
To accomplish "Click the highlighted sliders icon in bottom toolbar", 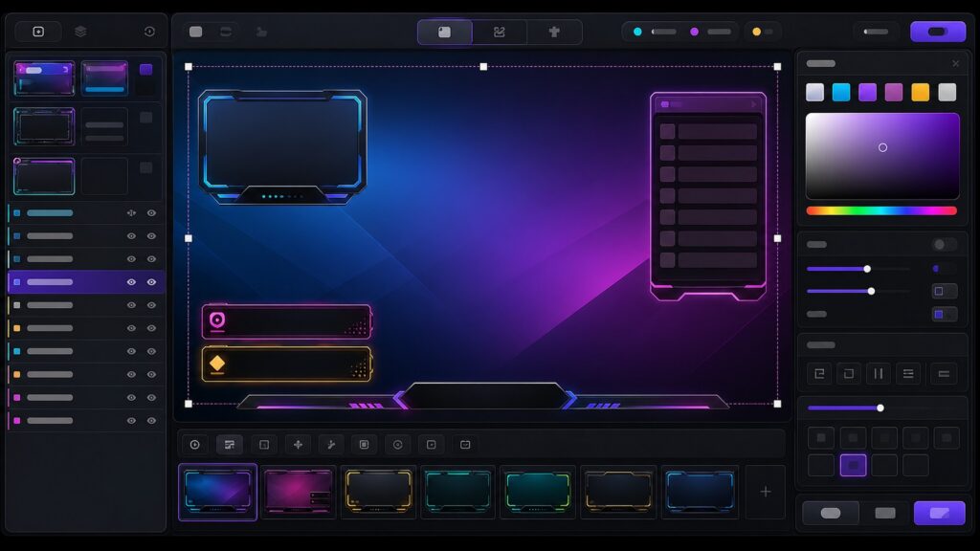I will coord(230,444).
